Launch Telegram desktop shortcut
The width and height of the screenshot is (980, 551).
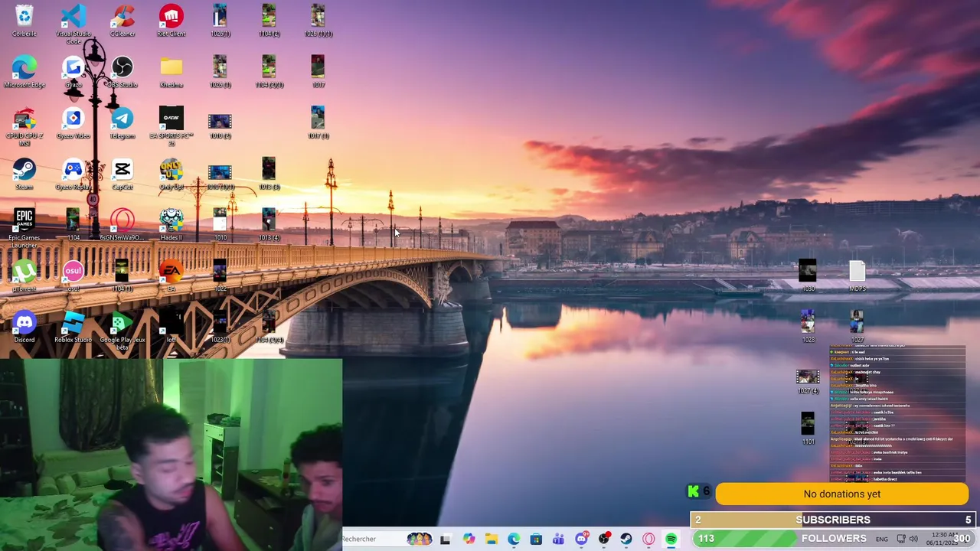point(122,123)
